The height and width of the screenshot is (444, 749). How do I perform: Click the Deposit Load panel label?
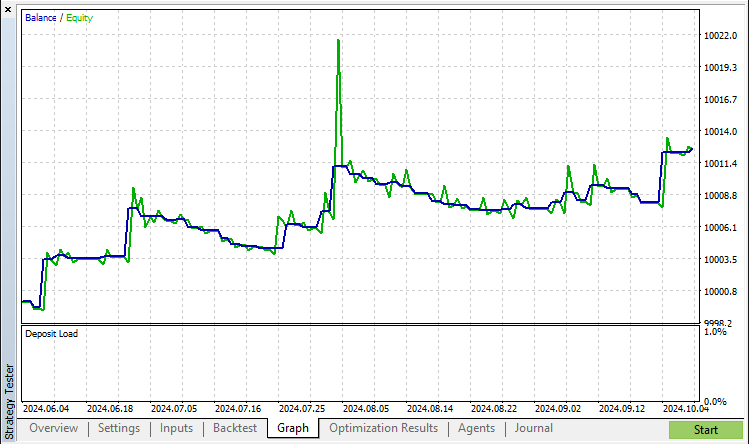coord(52,334)
